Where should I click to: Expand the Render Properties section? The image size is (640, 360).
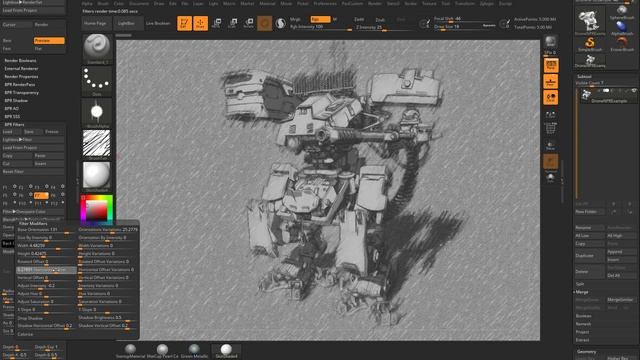(21, 76)
